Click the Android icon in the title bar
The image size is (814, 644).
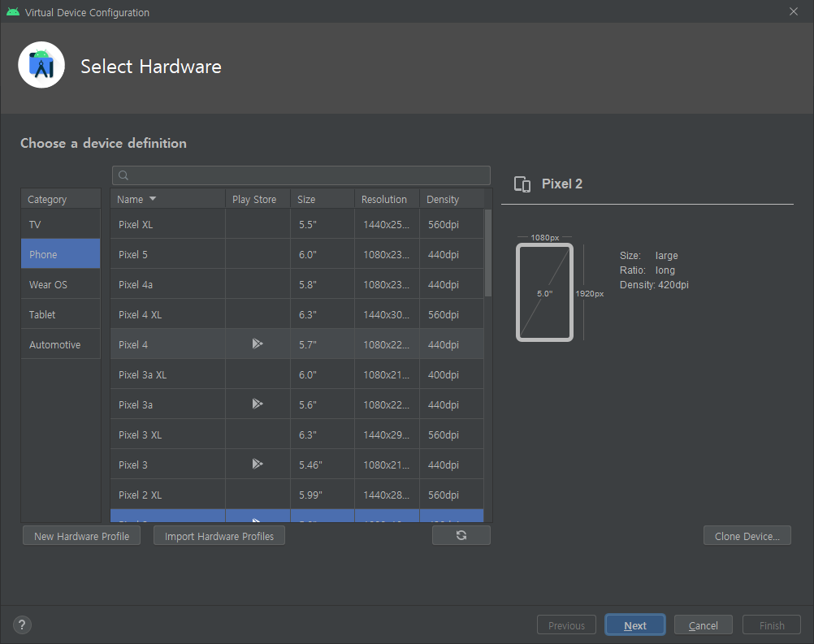click(x=13, y=12)
